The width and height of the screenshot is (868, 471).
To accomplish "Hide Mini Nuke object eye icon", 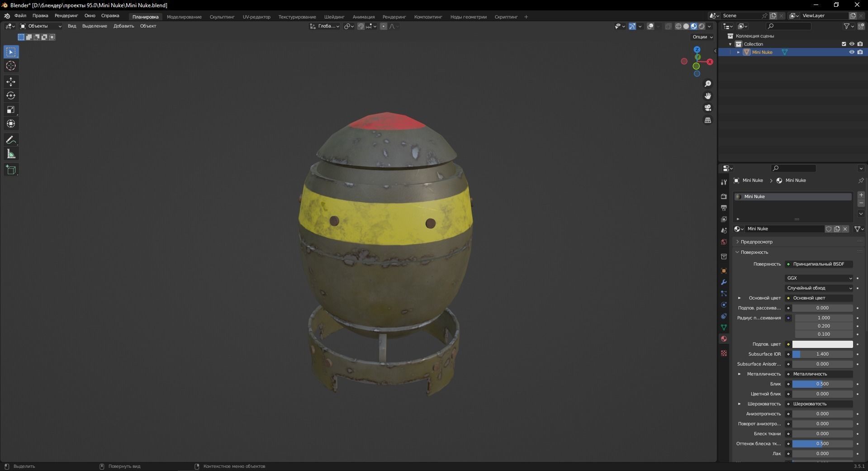I will click(852, 52).
